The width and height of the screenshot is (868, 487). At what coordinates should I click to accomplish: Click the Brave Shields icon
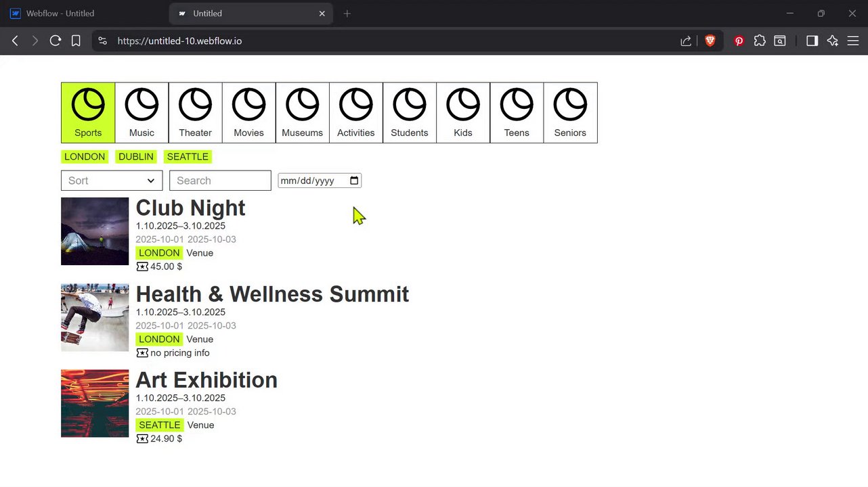710,41
